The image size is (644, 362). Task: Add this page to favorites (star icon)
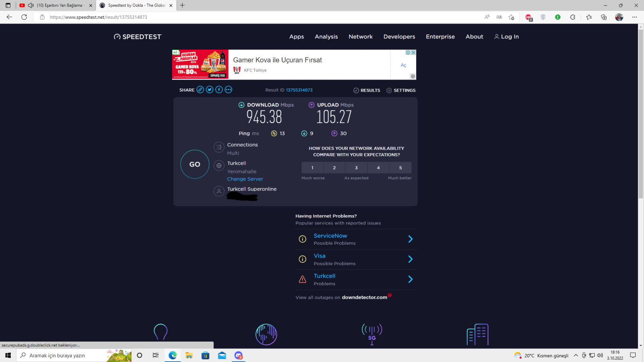[512, 17]
